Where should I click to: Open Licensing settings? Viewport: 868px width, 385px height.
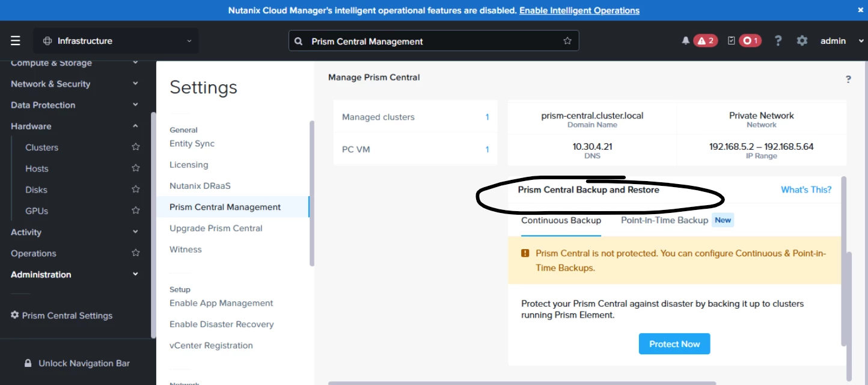click(189, 165)
